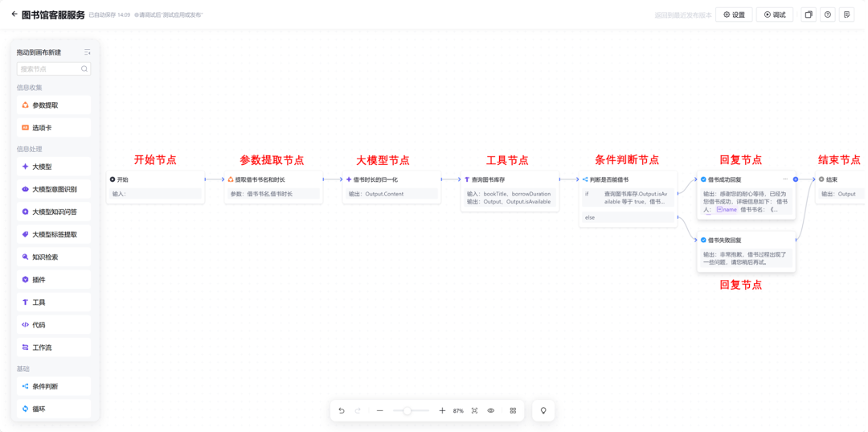Select the 循环 sidebar node
Screen dimensions: 868x432
pos(54,409)
